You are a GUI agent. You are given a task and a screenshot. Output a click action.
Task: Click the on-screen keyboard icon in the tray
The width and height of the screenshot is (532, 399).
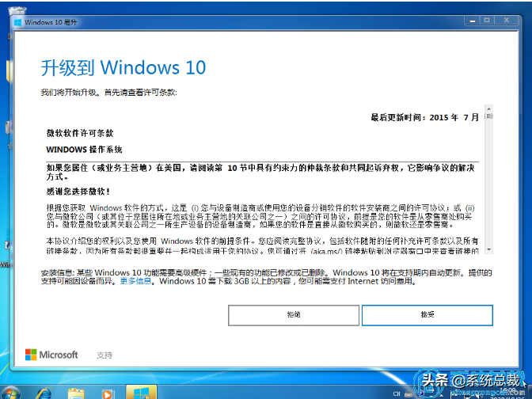408,394
